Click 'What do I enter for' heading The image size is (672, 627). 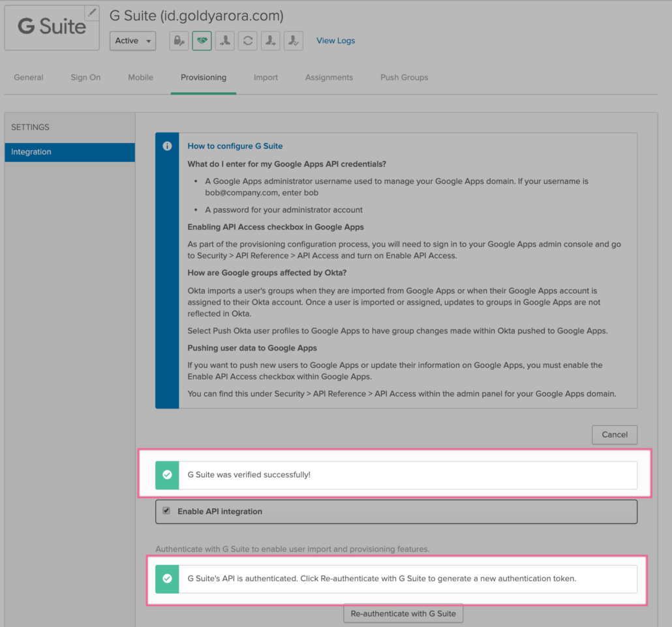pos(286,164)
